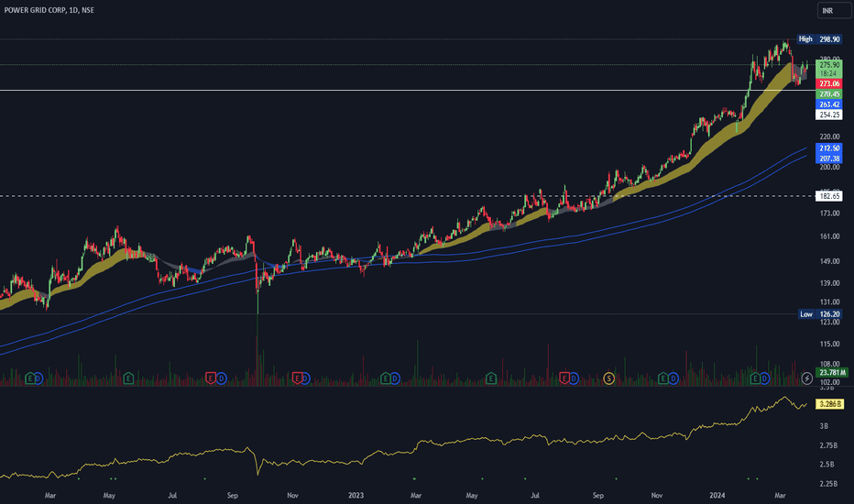Click the blue D marker before Sep 2022

coord(221,378)
